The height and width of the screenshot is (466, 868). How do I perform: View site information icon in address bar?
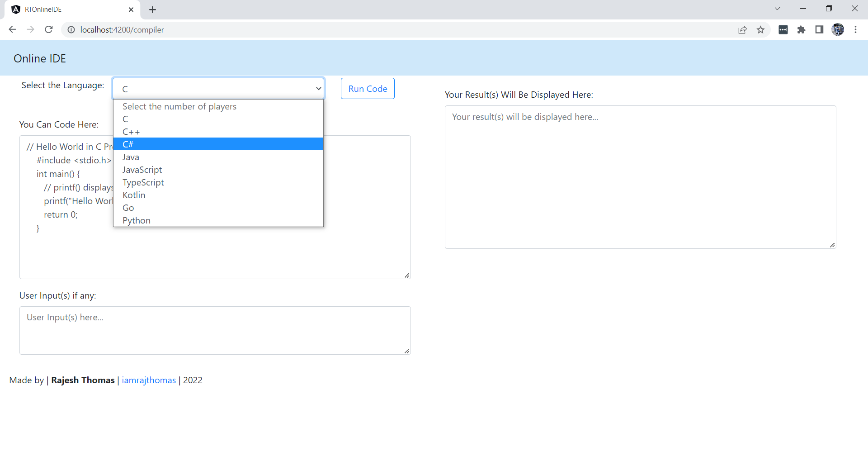[71, 29]
